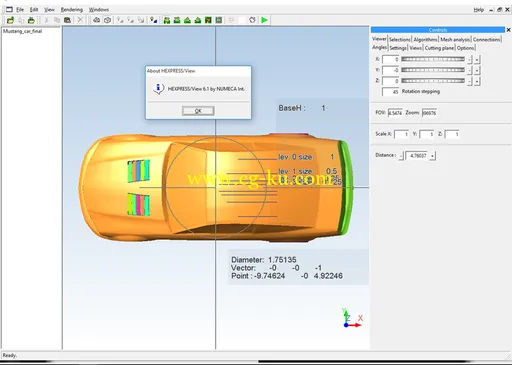Click the print toolbar icon

(31, 20)
